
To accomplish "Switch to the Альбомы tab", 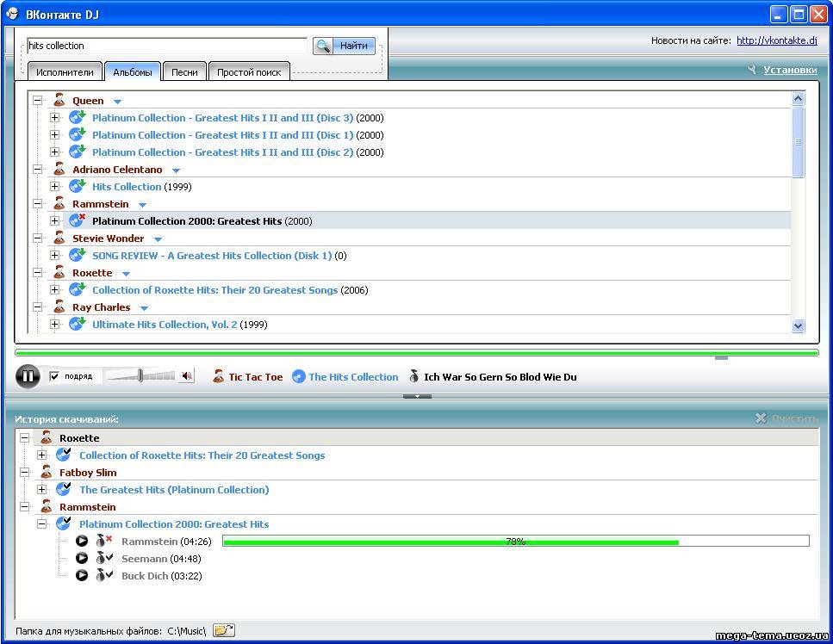I will click(x=133, y=71).
